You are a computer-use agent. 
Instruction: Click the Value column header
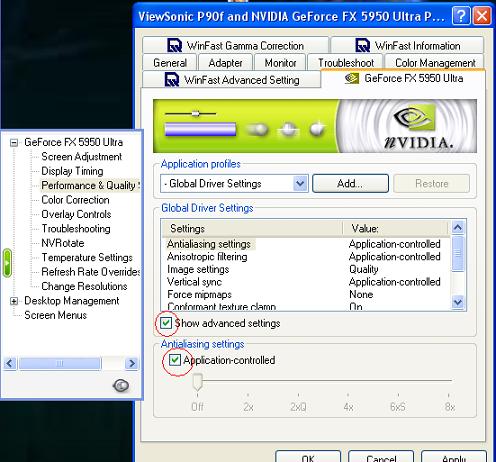(x=395, y=229)
